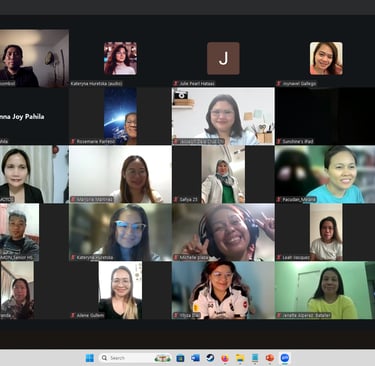Viewport: 375px width, 366px height.
Task: Select the Safya 25 video tile
Action: pos(223,174)
